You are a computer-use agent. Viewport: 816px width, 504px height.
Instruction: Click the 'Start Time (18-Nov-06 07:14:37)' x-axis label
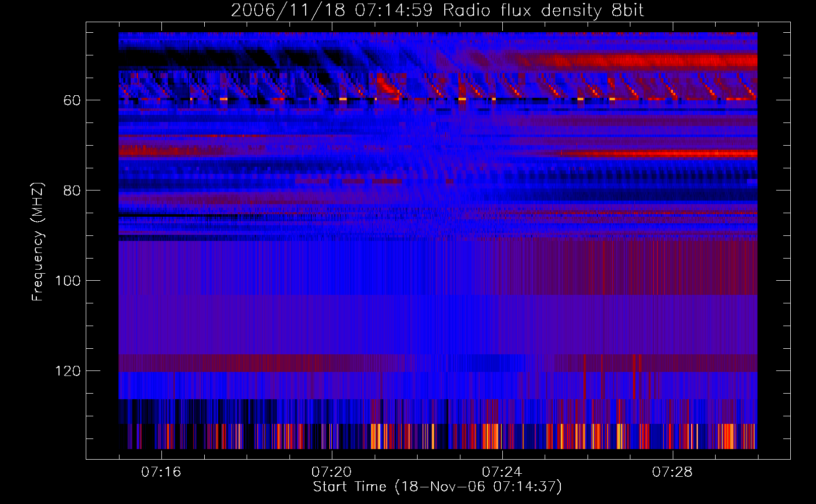[437, 487]
